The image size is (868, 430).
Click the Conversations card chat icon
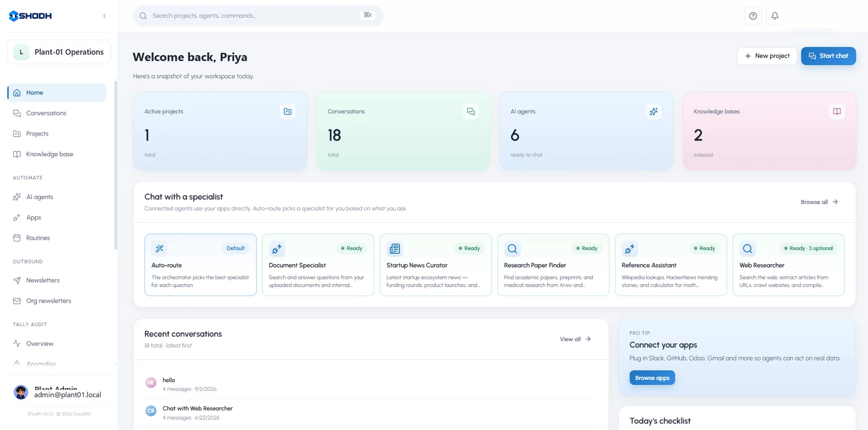tap(471, 112)
